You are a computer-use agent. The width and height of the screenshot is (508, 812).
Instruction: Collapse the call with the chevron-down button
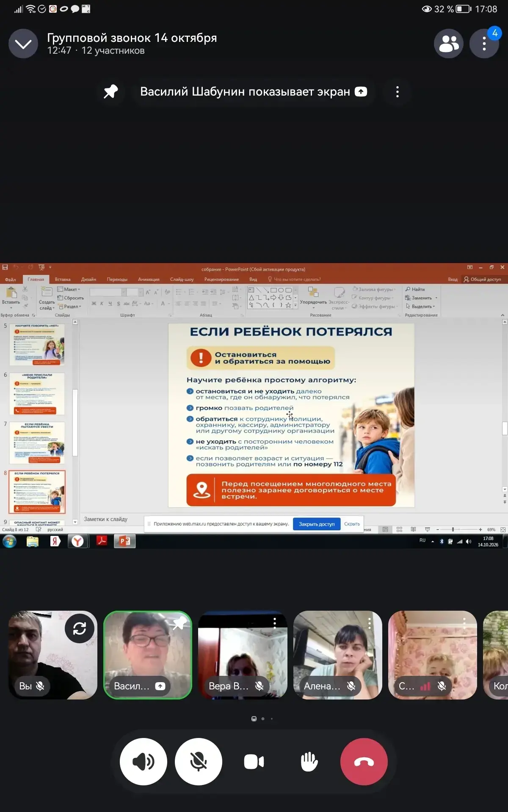pyautogui.click(x=23, y=44)
